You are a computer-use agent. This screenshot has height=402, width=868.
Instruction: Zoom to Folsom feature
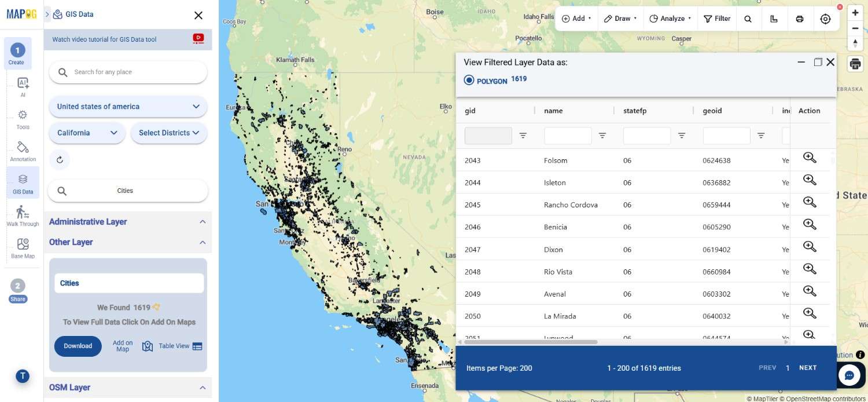(x=810, y=158)
